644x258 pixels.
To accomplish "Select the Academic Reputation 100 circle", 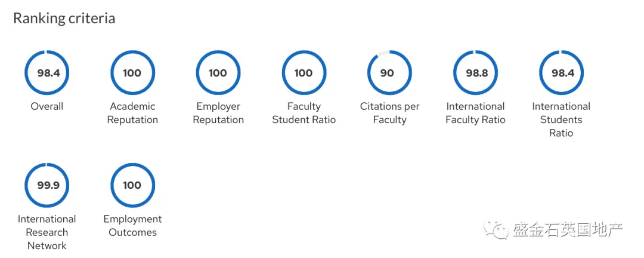I will coord(132,73).
